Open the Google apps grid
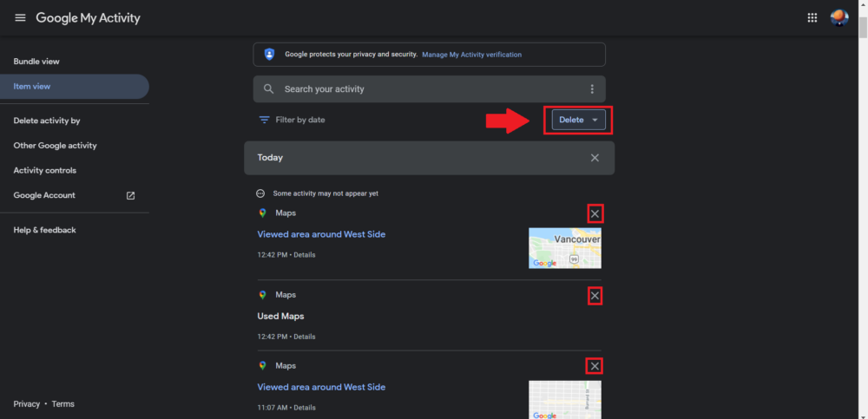 (812, 18)
